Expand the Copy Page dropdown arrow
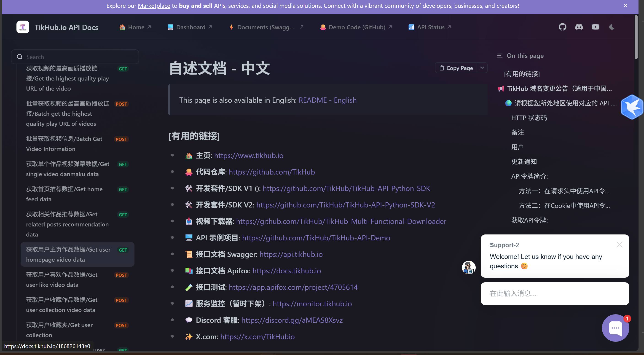The width and height of the screenshot is (644, 355). 482,68
